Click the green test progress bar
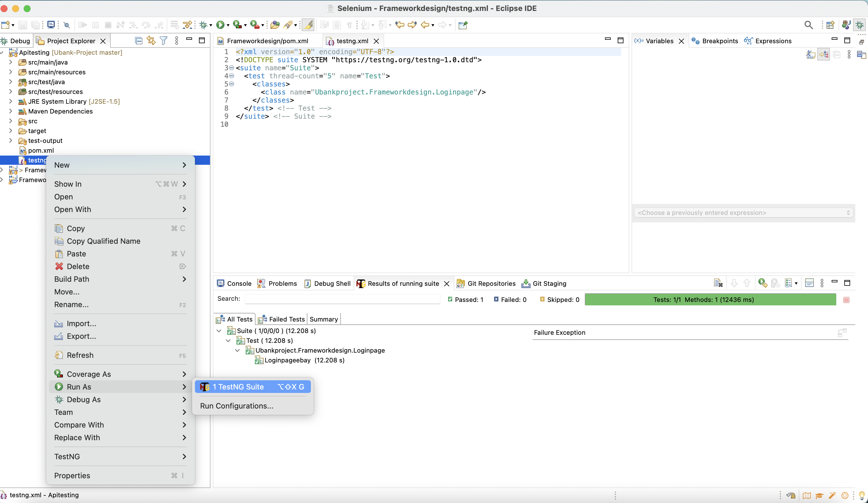This screenshot has width=868, height=503. point(710,299)
